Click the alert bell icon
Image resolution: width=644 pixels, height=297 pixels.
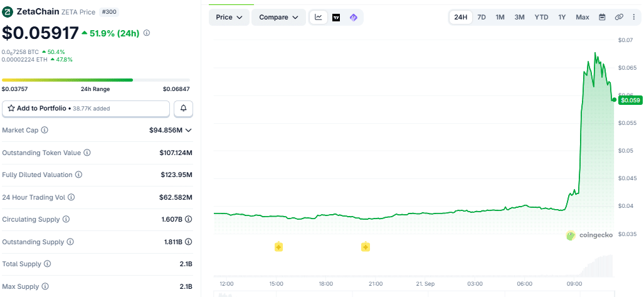[184, 109]
